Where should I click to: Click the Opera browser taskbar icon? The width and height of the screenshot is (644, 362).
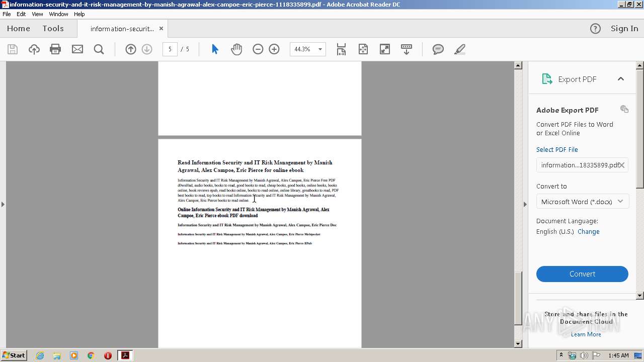(x=108, y=355)
